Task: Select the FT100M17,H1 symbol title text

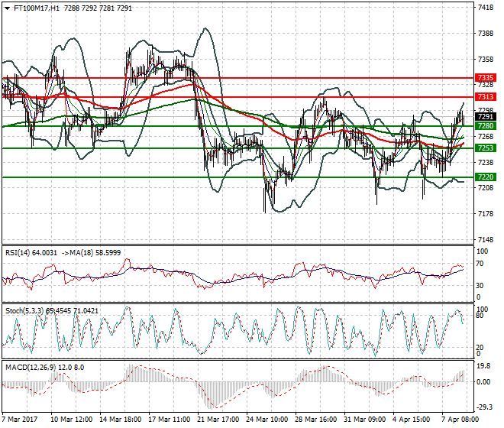Action: [x=37, y=8]
